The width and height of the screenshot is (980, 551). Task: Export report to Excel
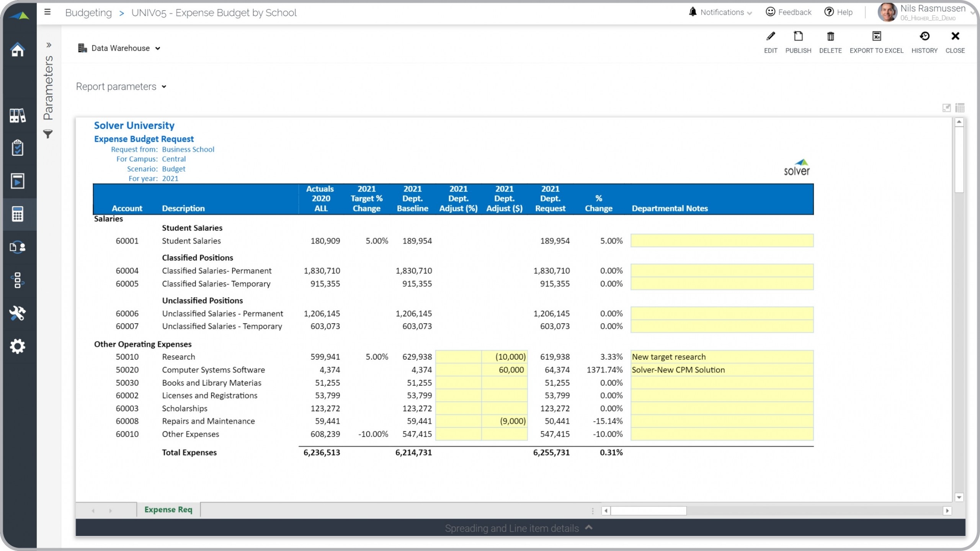coord(876,37)
